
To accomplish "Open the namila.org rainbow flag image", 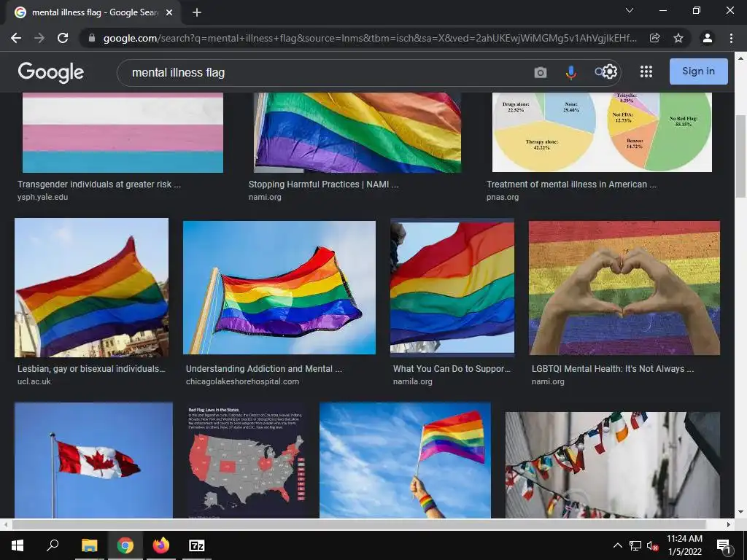I will click(x=452, y=287).
